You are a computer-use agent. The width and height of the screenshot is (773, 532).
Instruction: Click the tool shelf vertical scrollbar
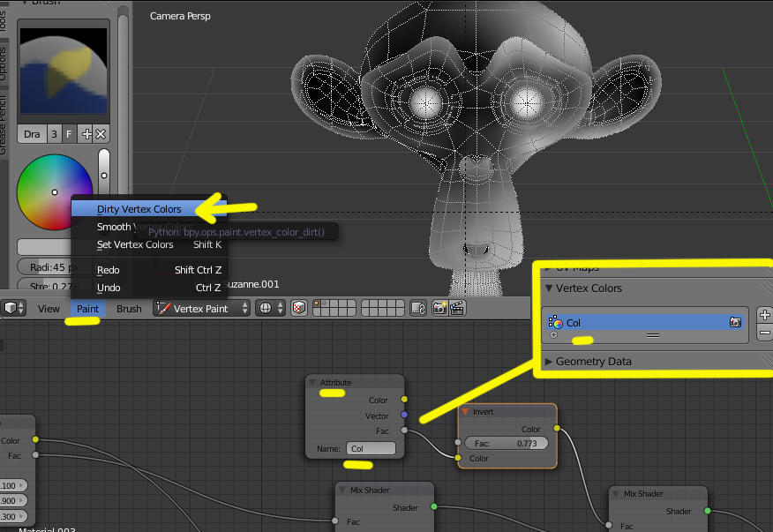(123, 103)
